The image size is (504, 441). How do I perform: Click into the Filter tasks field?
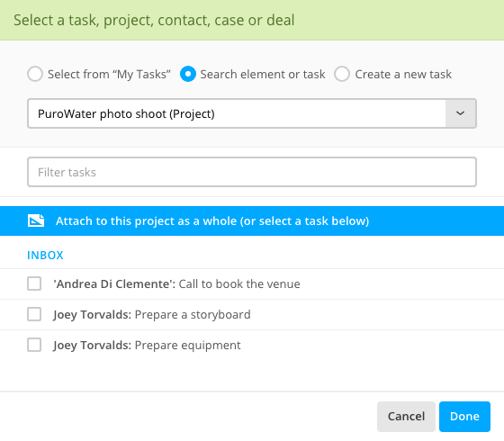252,172
